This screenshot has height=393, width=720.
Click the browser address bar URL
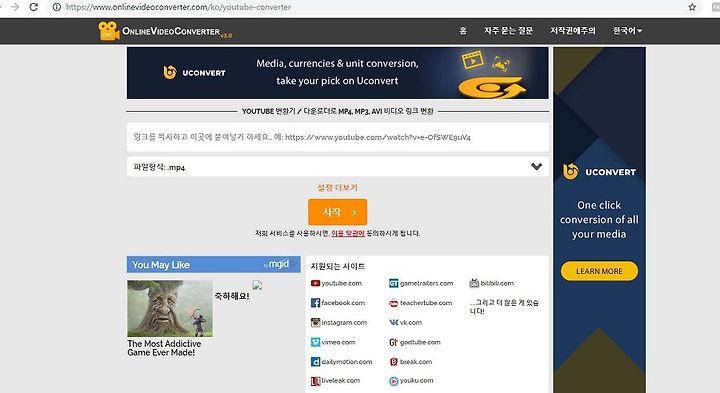178,7
